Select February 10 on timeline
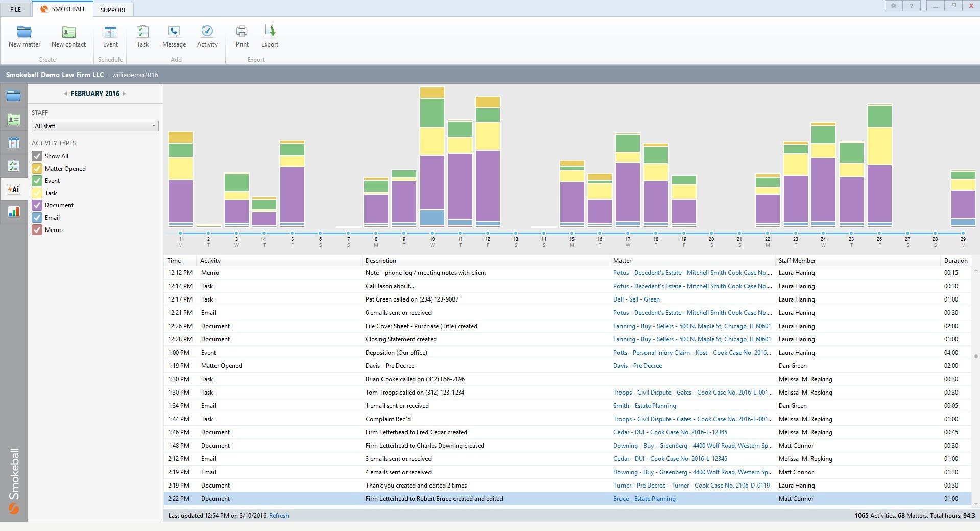The height and width of the screenshot is (531, 980). (432, 233)
